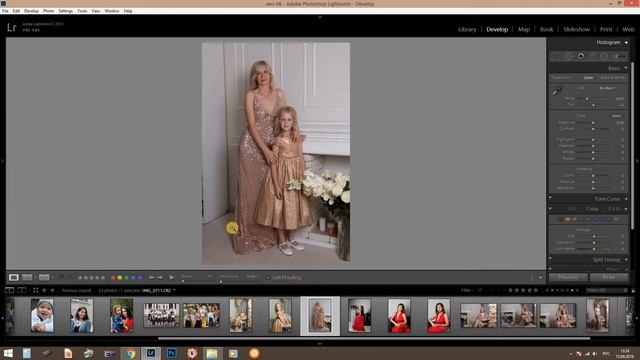Screen dimensions: 640x360
Task: Switch to Loupe view in the toolbar
Action: 13,278
